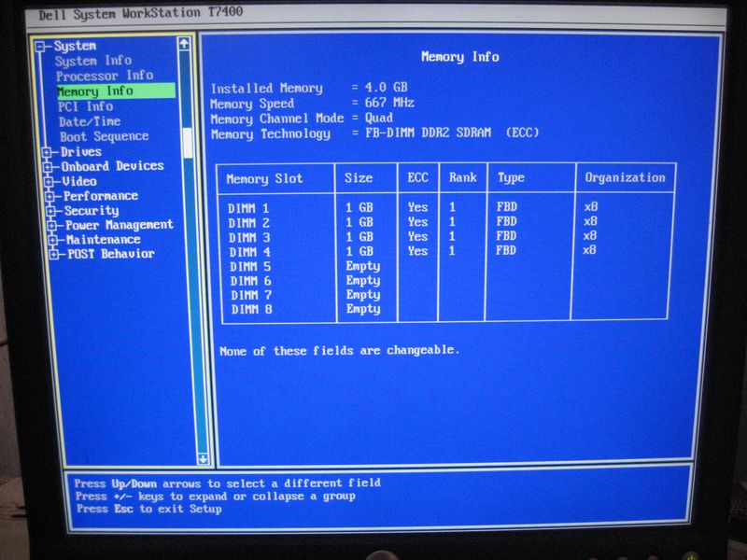The width and height of the screenshot is (747, 560).
Task: Collapse the System group box
Action: click(x=40, y=47)
